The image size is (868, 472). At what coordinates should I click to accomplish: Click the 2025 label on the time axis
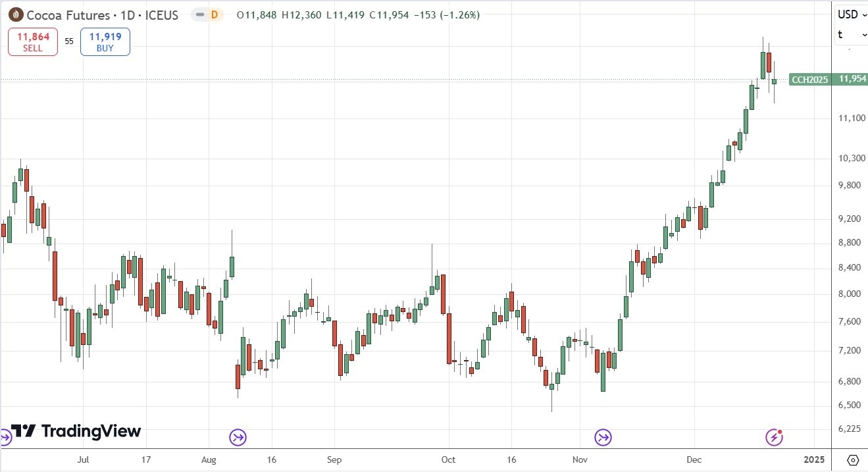click(x=814, y=459)
